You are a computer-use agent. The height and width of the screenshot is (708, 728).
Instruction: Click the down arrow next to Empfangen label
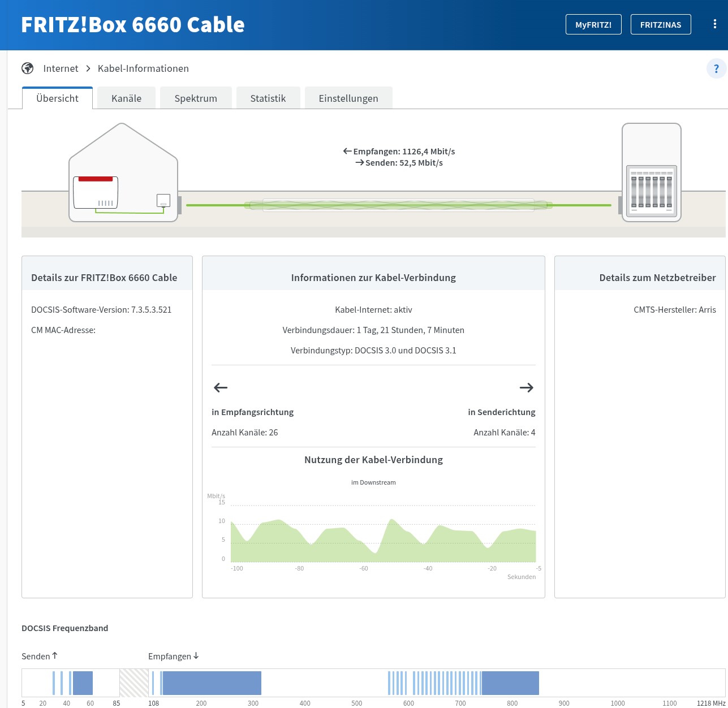click(196, 655)
